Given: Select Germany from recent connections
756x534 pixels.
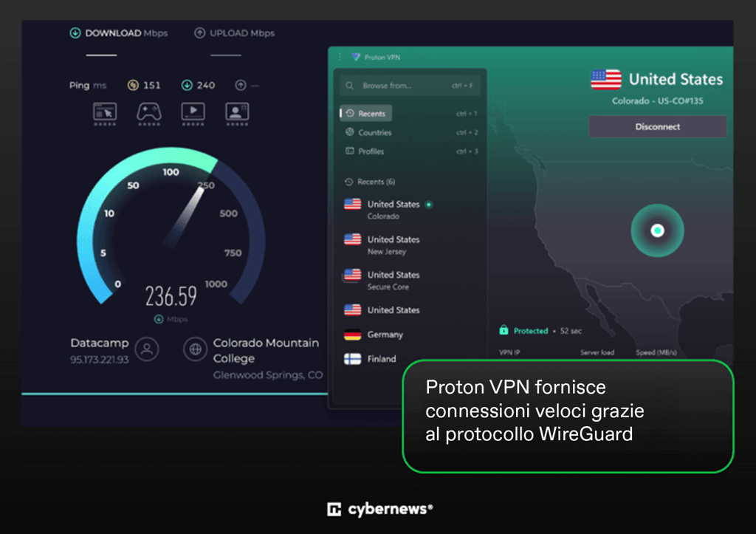Looking at the screenshot, I should [374, 335].
